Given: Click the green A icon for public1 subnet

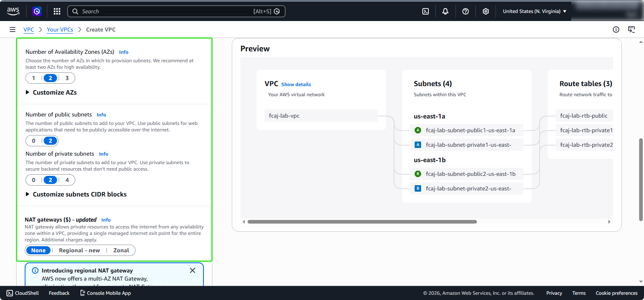Looking at the screenshot, I should click(x=418, y=130).
